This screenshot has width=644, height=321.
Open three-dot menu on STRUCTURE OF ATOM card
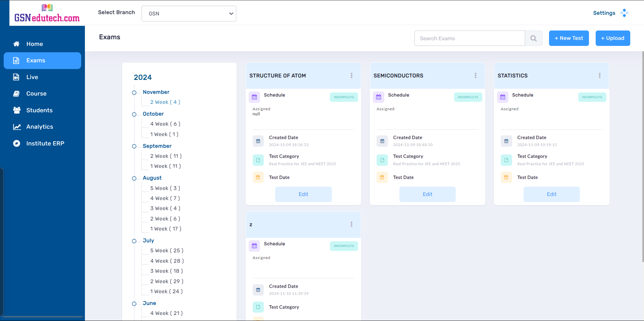click(351, 76)
